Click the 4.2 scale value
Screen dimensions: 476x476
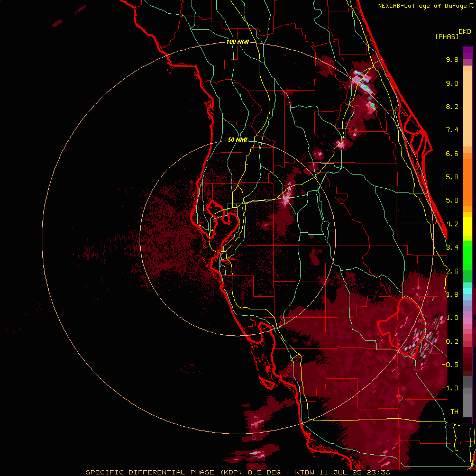coord(452,224)
